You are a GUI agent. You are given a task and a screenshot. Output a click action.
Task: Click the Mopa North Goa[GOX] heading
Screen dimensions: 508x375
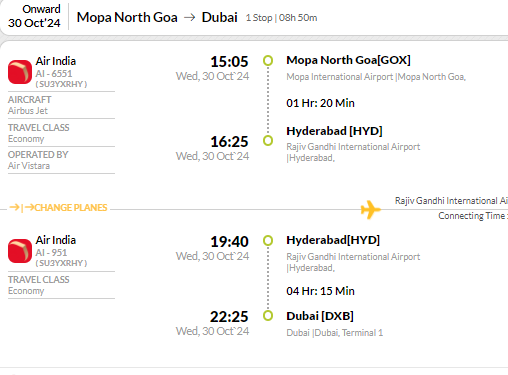[x=348, y=60]
